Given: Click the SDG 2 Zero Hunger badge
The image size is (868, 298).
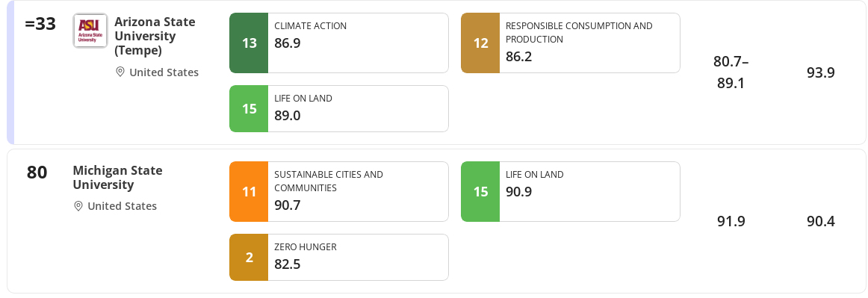Looking at the screenshot, I should [249, 258].
